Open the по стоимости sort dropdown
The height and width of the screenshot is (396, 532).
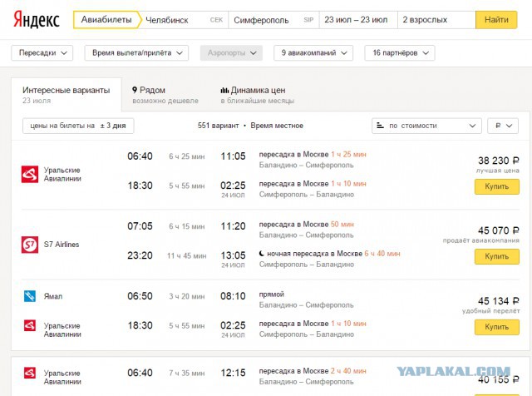(x=426, y=126)
